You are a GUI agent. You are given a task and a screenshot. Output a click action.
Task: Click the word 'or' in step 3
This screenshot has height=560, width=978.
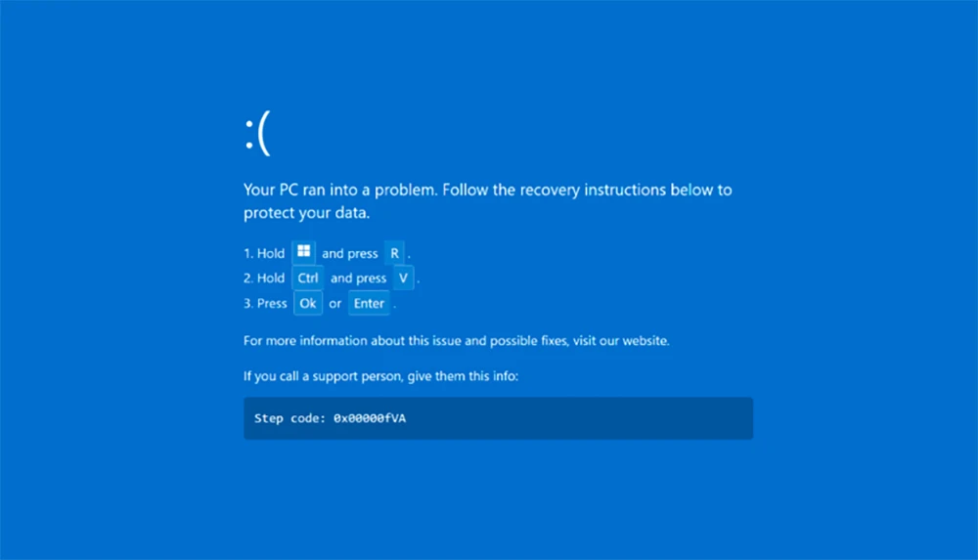click(x=335, y=304)
